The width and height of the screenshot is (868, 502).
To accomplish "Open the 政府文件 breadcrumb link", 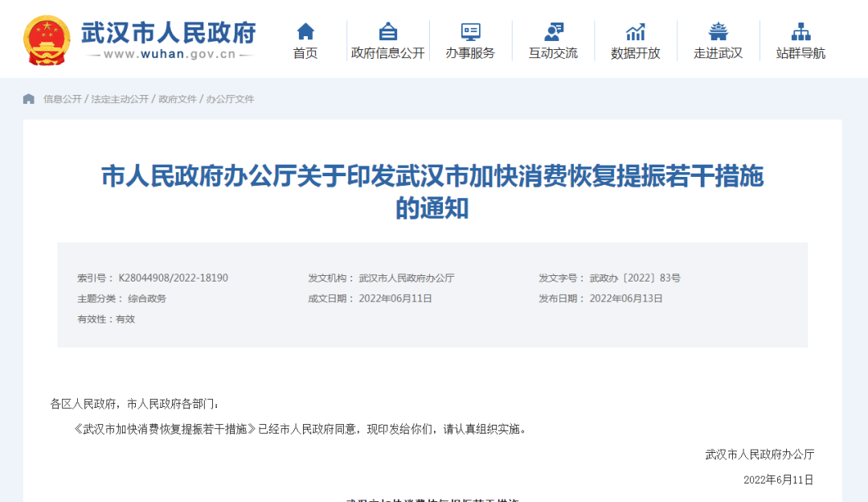I will tap(177, 99).
